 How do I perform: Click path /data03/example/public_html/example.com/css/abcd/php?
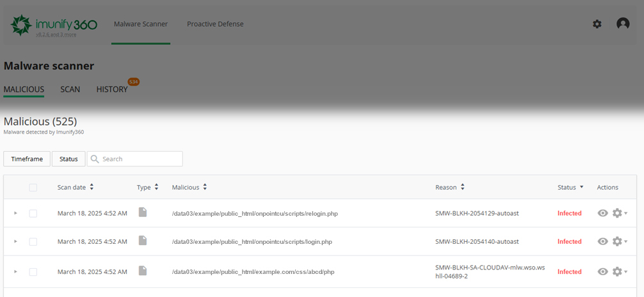(254, 272)
